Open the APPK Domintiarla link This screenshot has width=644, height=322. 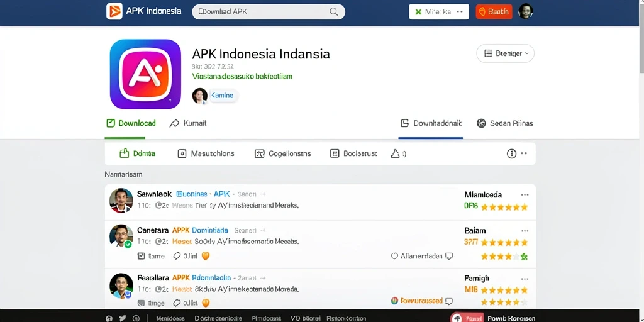click(x=200, y=230)
